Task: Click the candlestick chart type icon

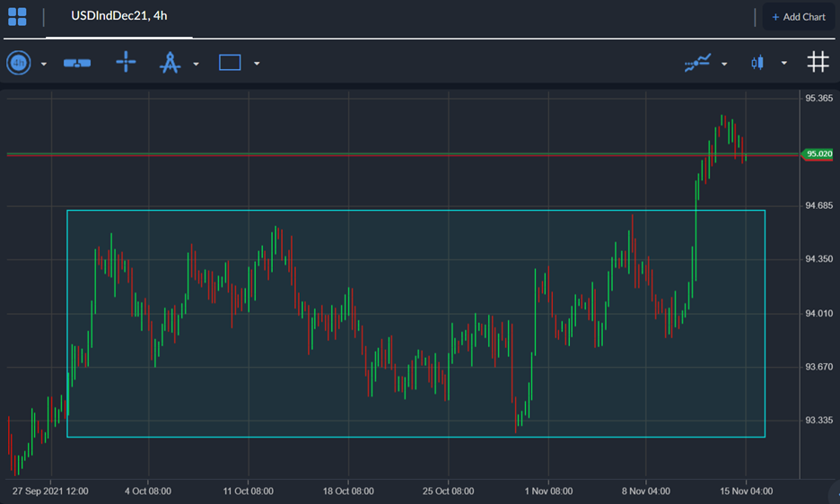Action: tap(758, 63)
